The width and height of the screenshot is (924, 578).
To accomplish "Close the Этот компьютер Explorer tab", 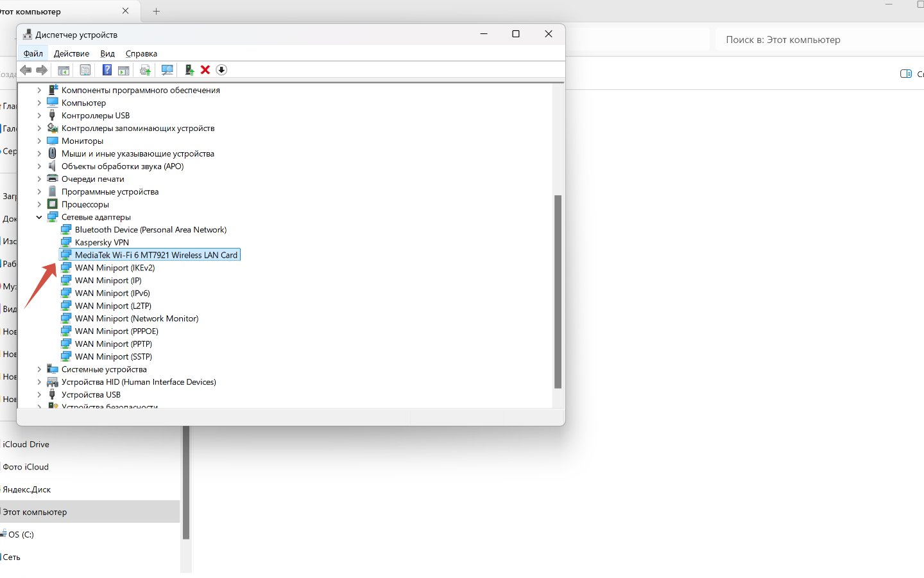I will click(x=125, y=11).
